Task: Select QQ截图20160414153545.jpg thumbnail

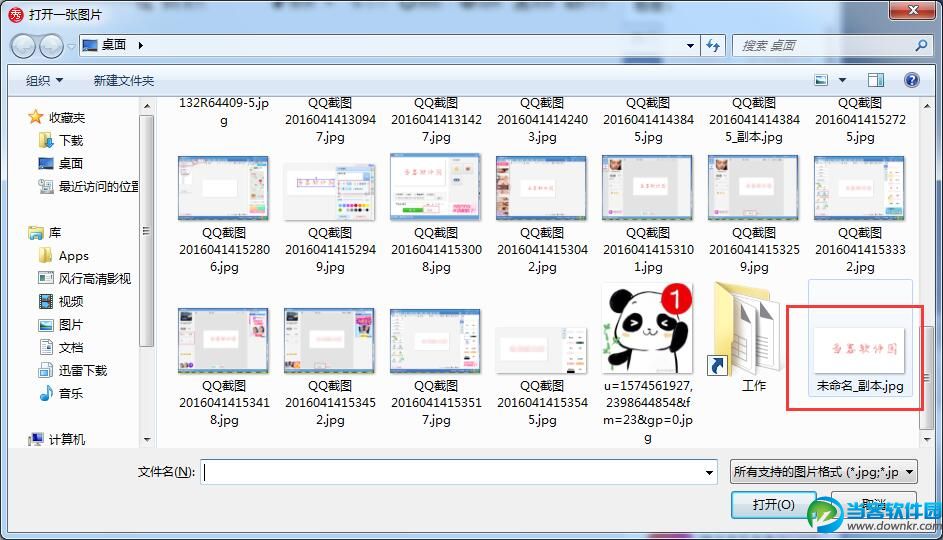Action: coord(541,350)
